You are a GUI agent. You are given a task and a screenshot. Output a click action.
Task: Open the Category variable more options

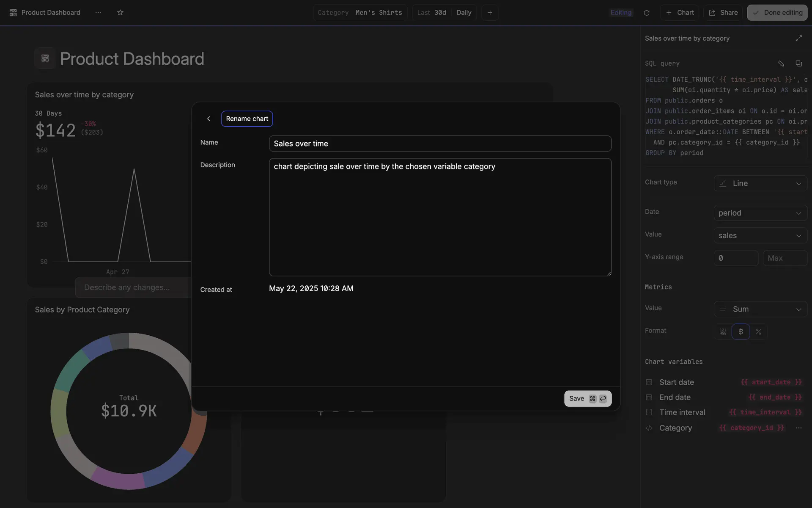pos(798,428)
